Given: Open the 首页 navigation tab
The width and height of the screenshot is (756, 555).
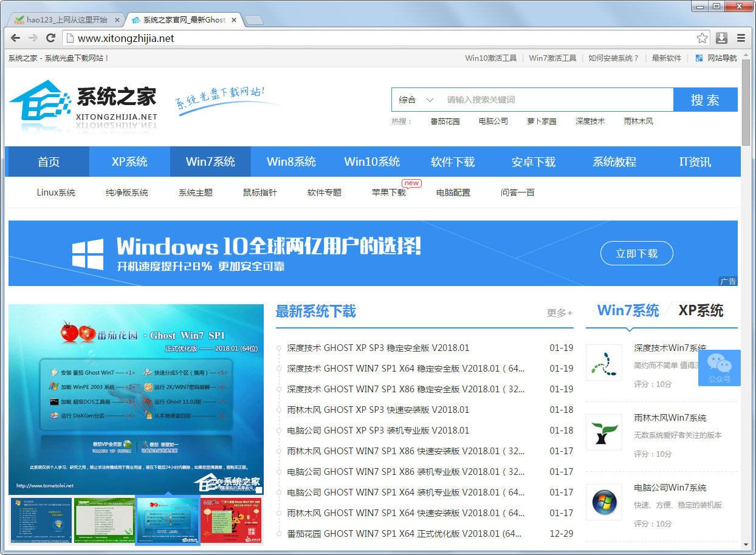Looking at the screenshot, I should tap(49, 162).
